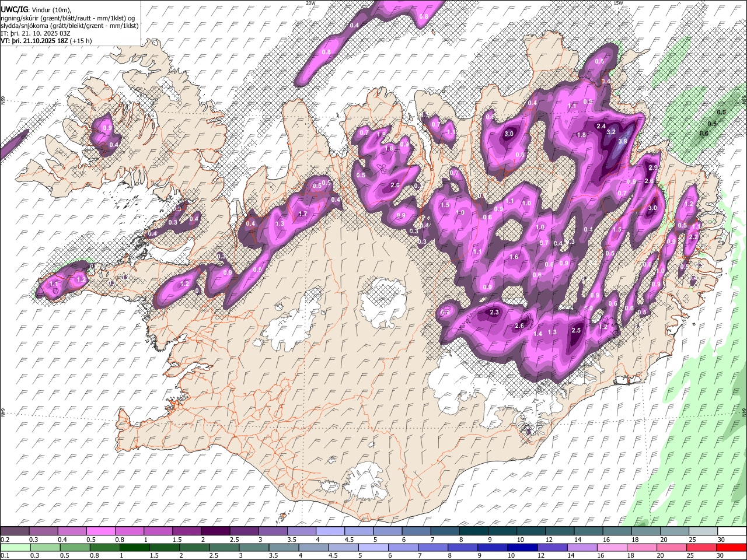Click the bright red 30 swatch in lower legend

coord(731,547)
